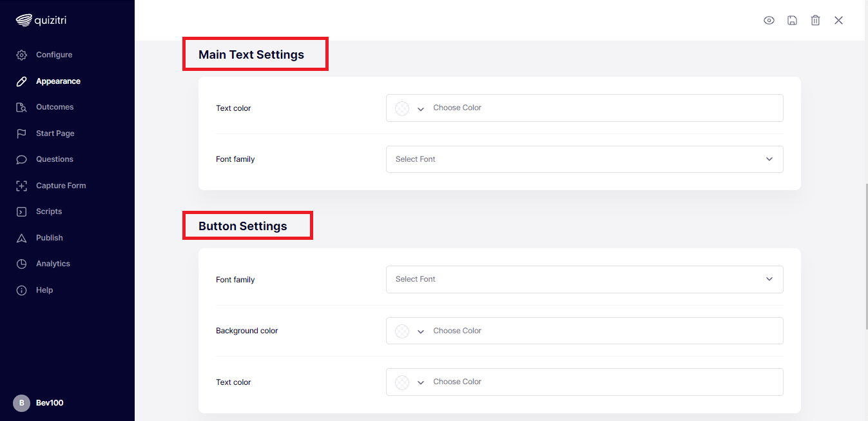
Task: Click the quizitri logo
Action: [41, 21]
